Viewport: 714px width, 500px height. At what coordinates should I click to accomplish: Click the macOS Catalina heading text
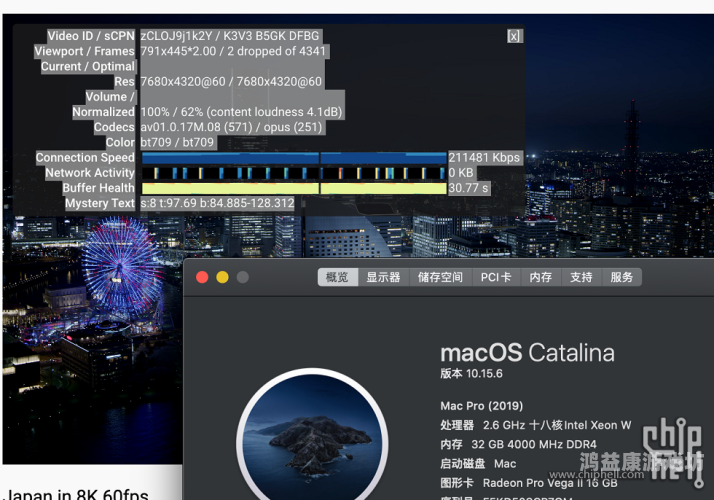[527, 352]
